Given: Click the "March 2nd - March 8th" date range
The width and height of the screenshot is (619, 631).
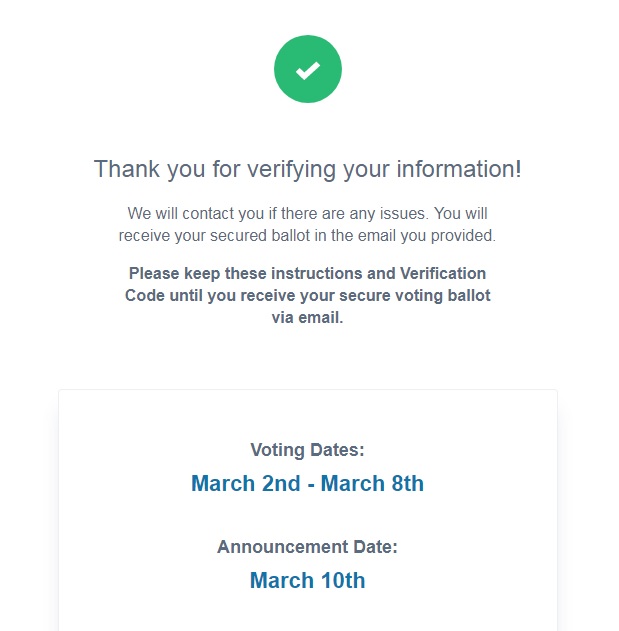Looking at the screenshot, I should pos(307,483).
